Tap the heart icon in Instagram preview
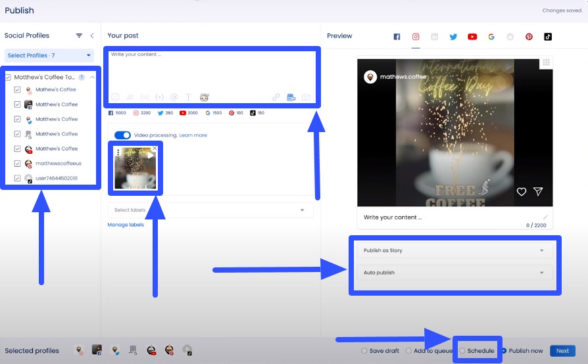 pos(522,192)
